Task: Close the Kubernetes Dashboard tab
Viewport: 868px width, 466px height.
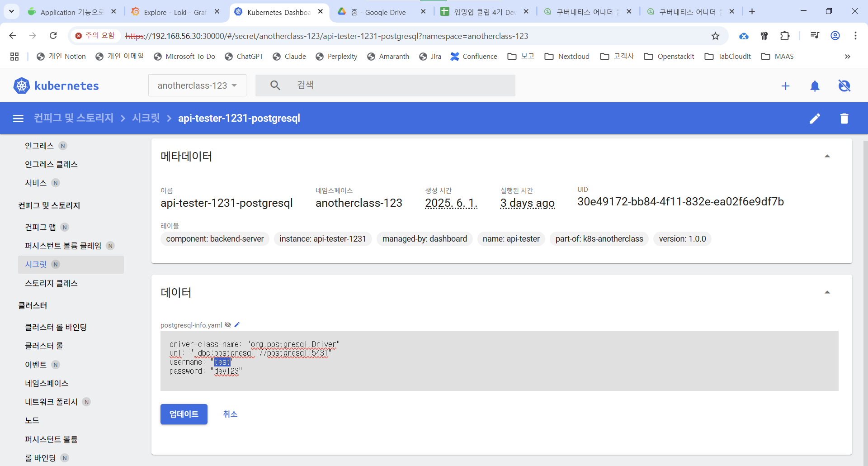Action: tap(321, 12)
